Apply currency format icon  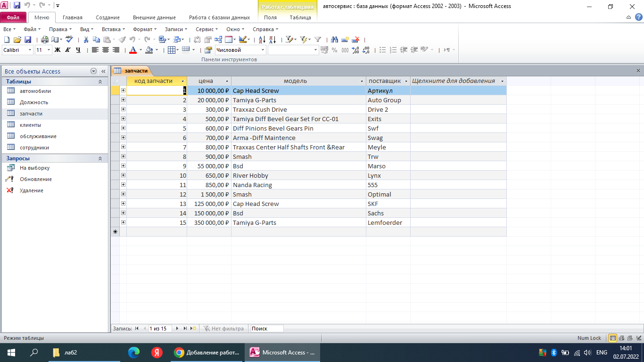coord(324,50)
